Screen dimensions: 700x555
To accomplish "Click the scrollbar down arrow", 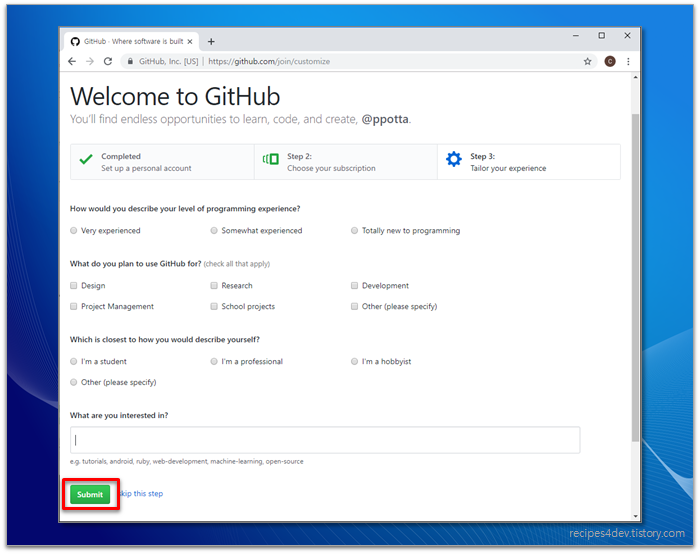I will (635, 516).
